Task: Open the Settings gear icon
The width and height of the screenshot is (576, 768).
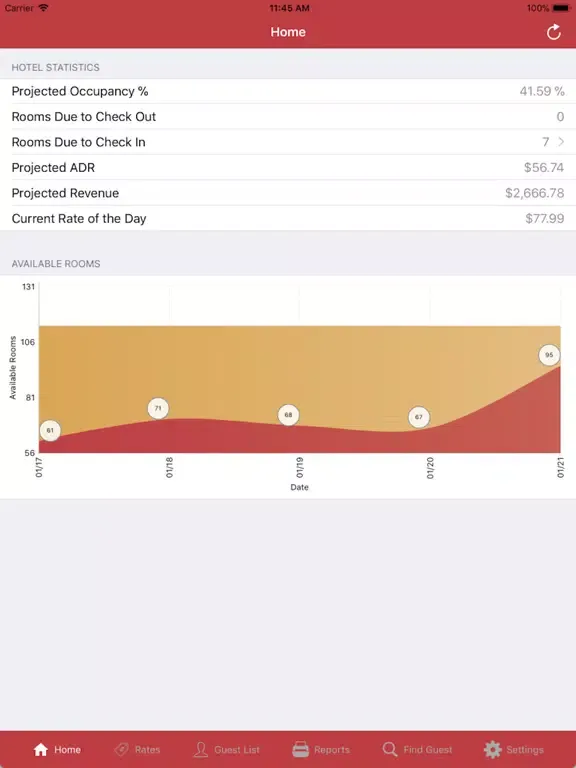Action: 493,749
